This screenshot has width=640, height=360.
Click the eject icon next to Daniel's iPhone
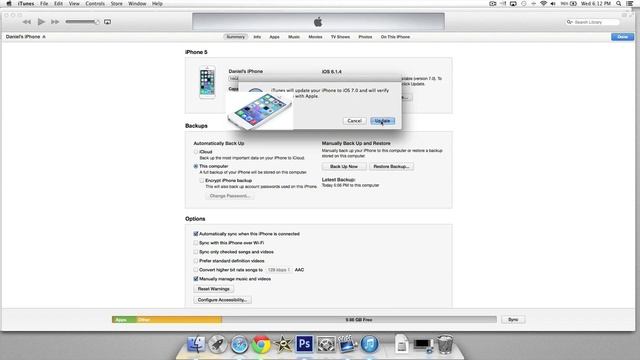point(44,37)
